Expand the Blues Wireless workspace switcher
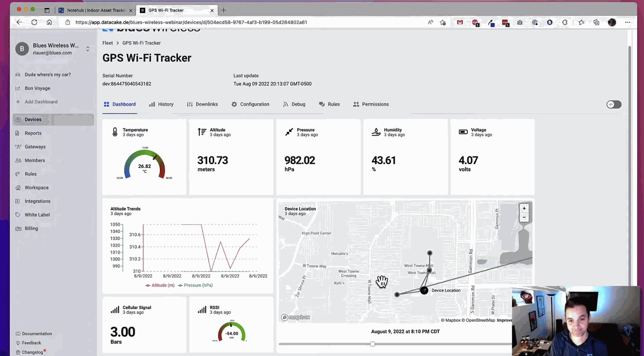The height and width of the screenshot is (356, 644). pos(88,49)
